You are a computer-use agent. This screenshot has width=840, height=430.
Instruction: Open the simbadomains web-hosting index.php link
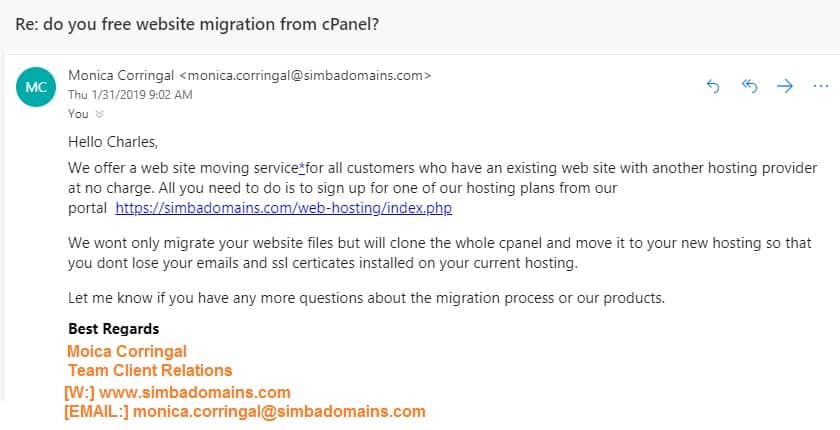point(283,208)
